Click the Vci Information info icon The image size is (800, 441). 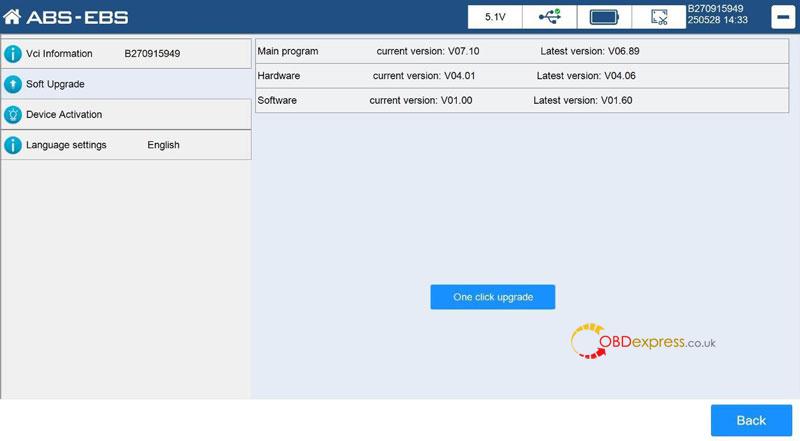click(13, 54)
